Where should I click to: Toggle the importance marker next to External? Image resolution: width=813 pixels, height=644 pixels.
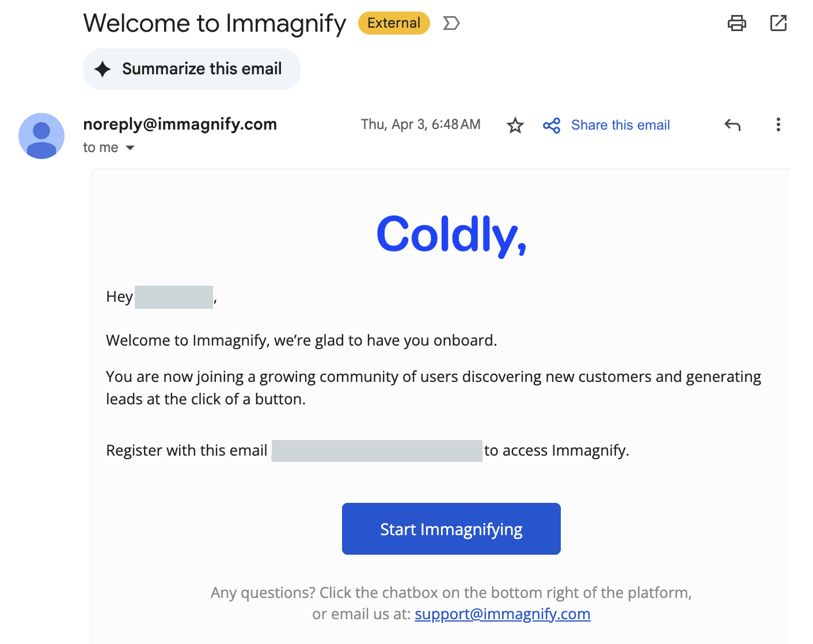point(451,24)
